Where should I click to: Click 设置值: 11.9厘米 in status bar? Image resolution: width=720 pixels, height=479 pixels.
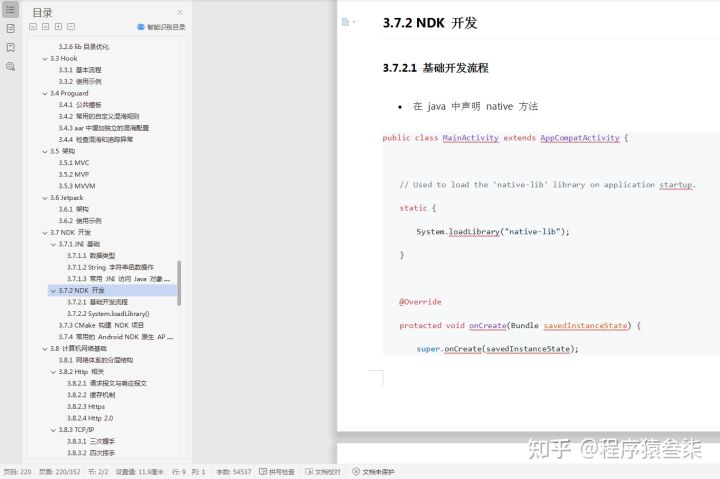coord(140,472)
